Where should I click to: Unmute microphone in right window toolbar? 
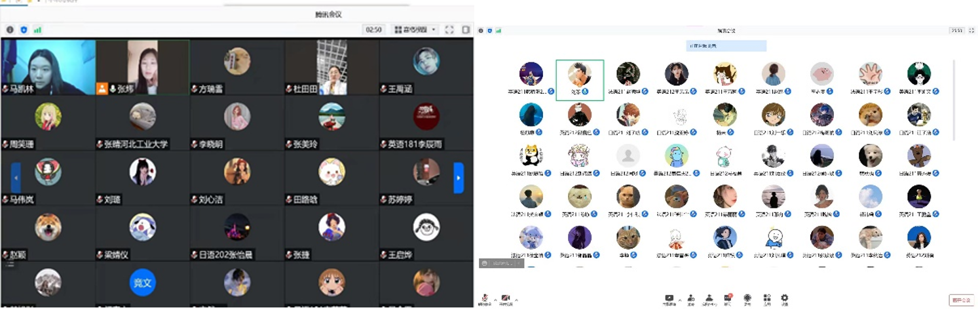pos(485,300)
